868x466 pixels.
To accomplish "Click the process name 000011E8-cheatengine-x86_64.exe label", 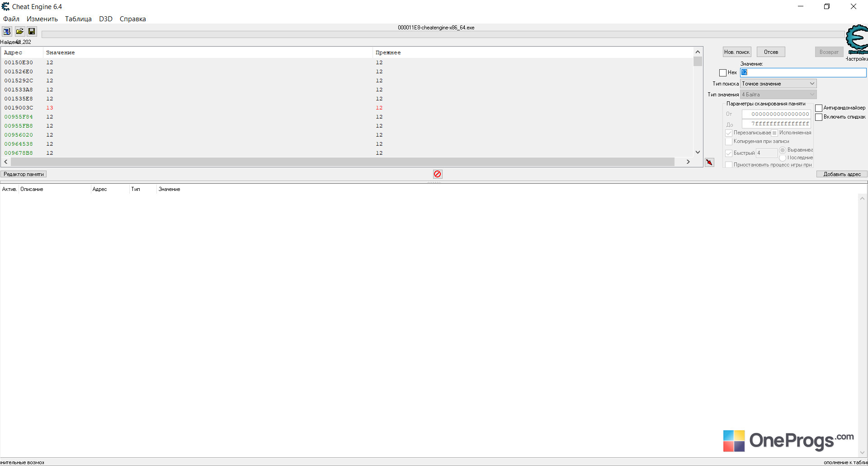I will (x=436, y=28).
